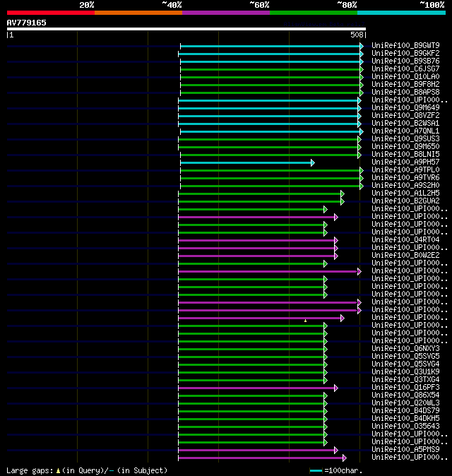Select the UniRef100_B0W2E2 label
Viewport: 452px width, 476px height.
tap(405, 256)
